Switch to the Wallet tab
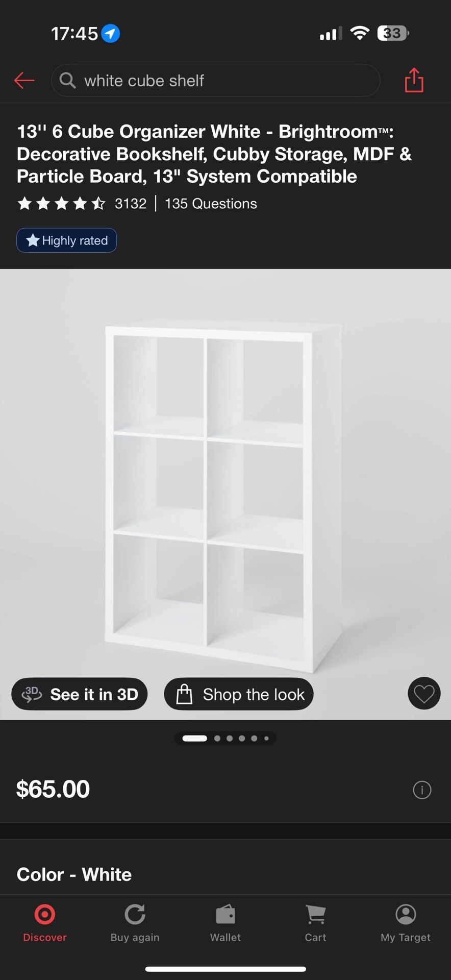This screenshot has width=451, height=980. click(x=225, y=923)
